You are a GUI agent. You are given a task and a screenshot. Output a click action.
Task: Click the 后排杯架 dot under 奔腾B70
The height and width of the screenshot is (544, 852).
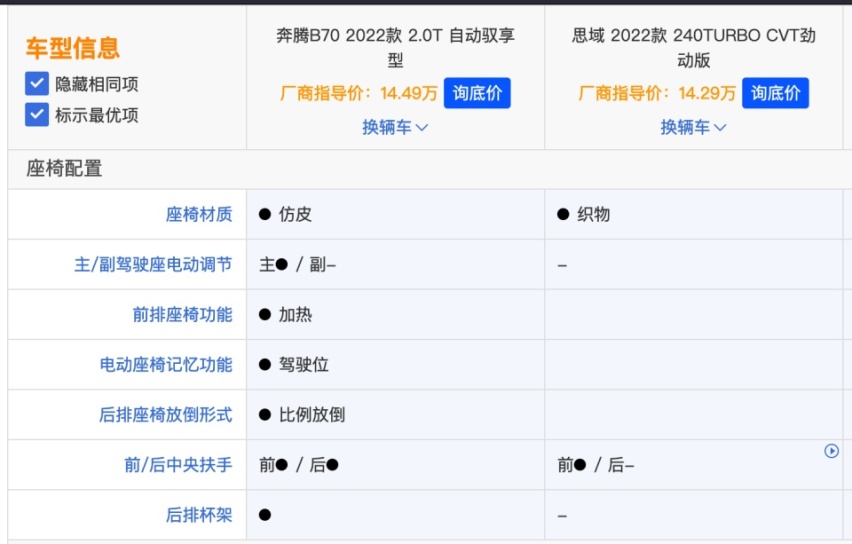[x=265, y=515]
